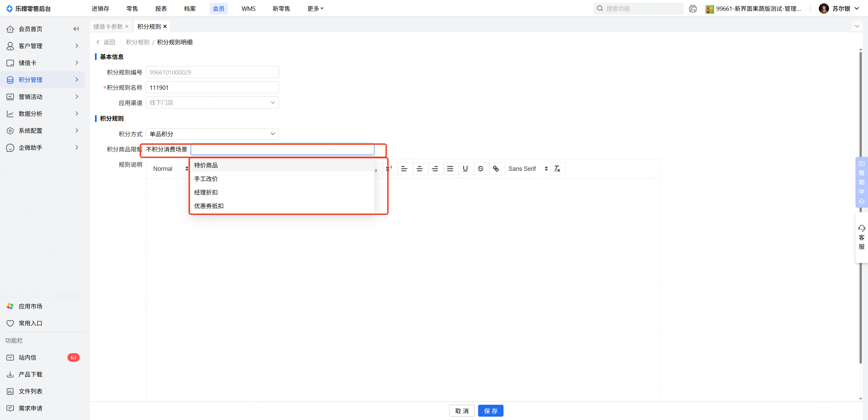Select justify text alignment
The image size is (868, 420).
[450, 168]
